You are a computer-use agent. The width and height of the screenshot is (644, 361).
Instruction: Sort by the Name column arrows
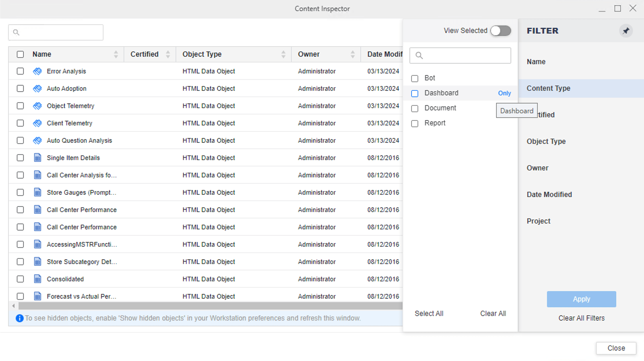(x=116, y=54)
